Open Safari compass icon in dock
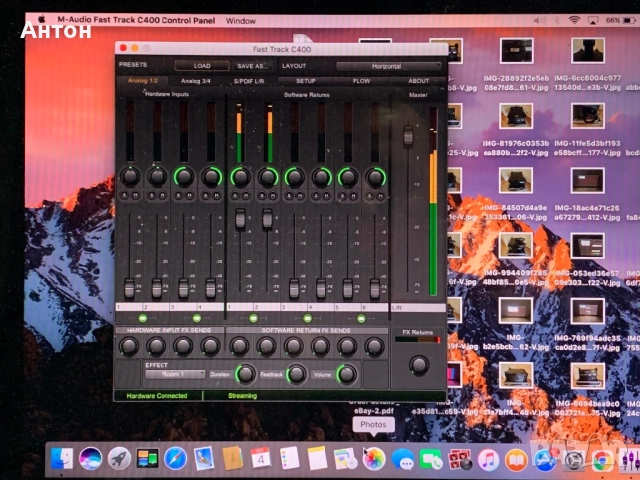Image resolution: width=640 pixels, height=480 pixels. (176, 458)
